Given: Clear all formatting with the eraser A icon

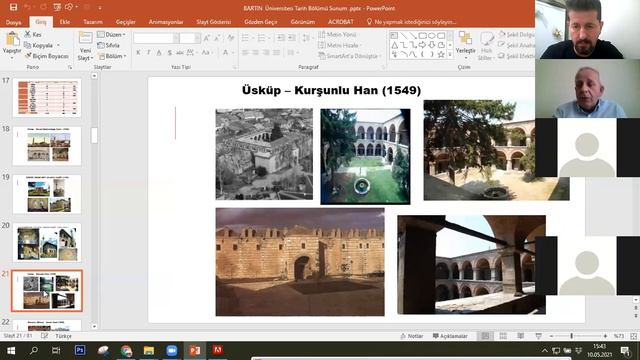Looking at the screenshot, I should point(231,38).
